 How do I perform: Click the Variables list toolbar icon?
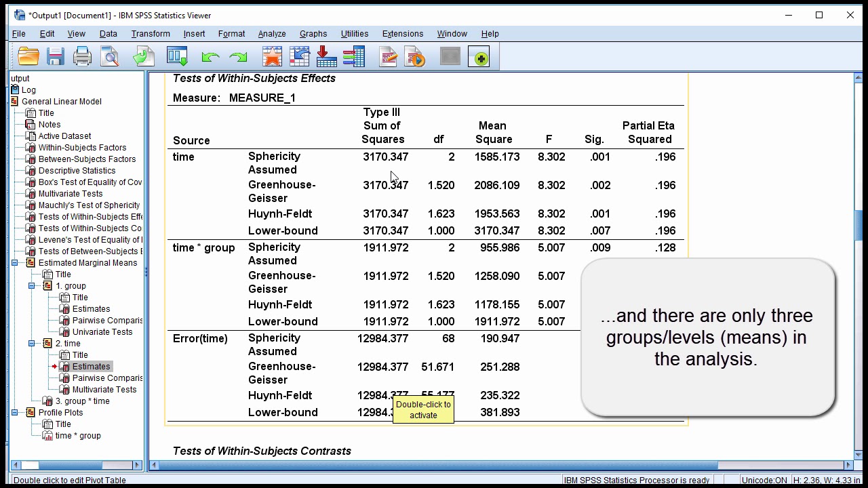(x=354, y=57)
